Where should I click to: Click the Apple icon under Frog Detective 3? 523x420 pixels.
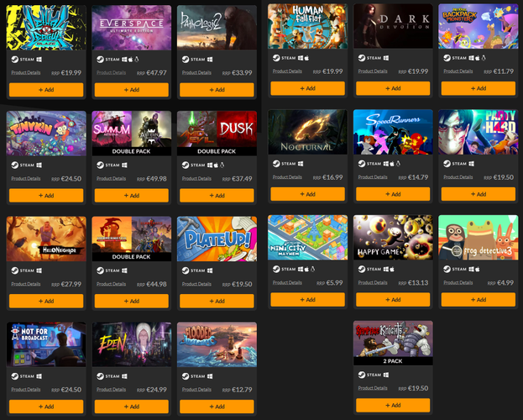tap(478, 269)
